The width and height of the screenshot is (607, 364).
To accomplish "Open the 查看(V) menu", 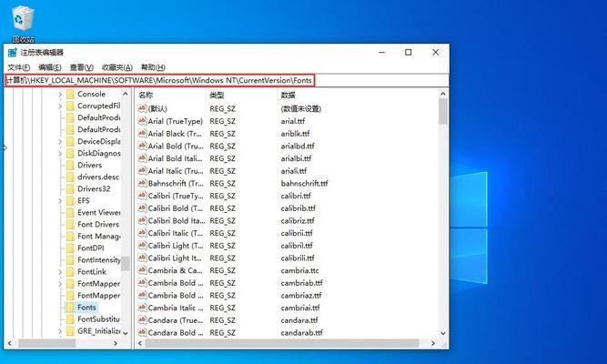I will coord(81,67).
